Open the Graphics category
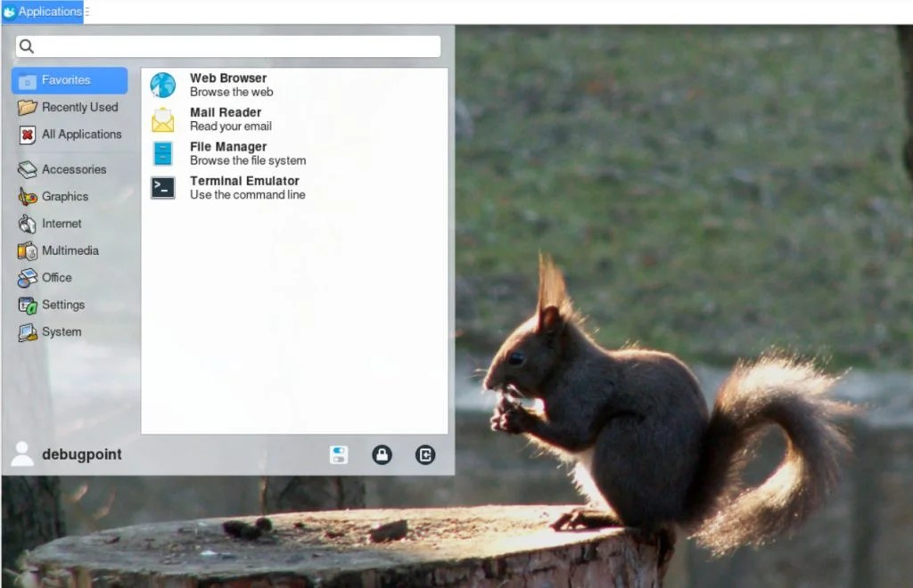 click(66, 197)
